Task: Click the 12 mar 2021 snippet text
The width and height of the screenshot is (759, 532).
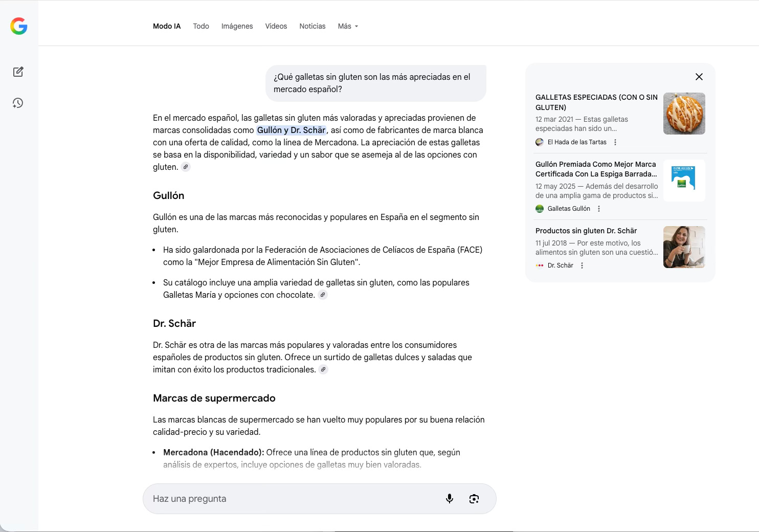Action: [x=582, y=124]
